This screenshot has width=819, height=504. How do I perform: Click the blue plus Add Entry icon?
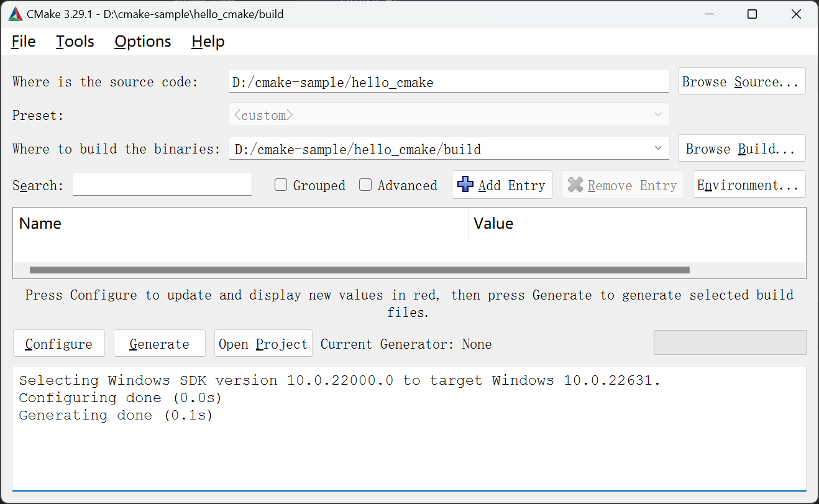pyautogui.click(x=465, y=185)
